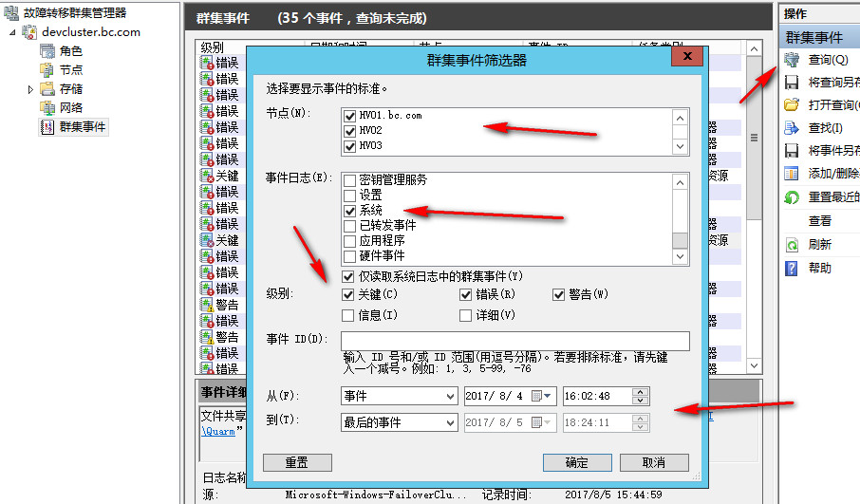The height and width of the screenshot is (504, 860).
Task: Click the 打开查询 folder icon
Action: [792, 104]
